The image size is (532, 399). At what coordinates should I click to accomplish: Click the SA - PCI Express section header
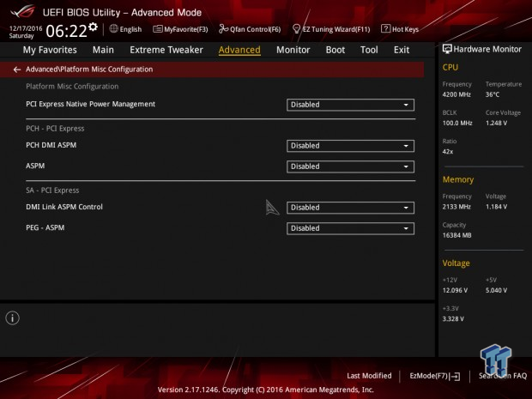coord(52,190)
